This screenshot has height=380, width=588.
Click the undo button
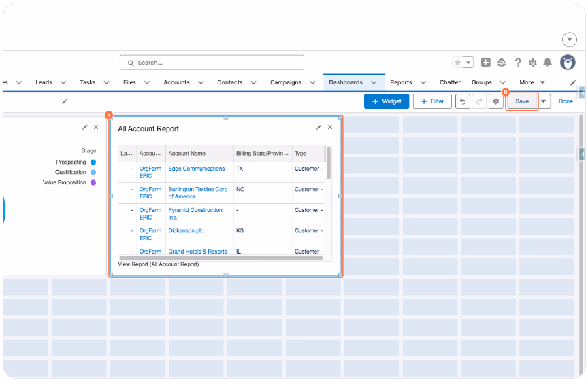[x=463, y=101]
